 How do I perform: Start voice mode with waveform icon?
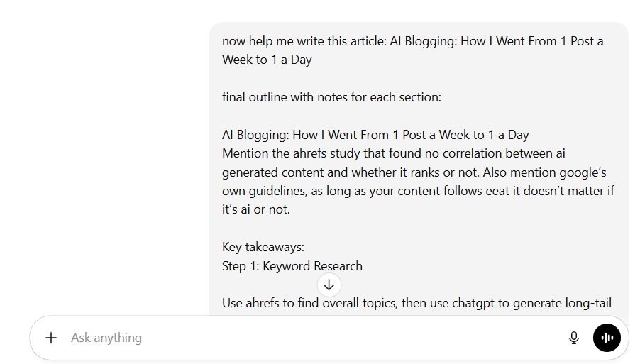[607, 338]
